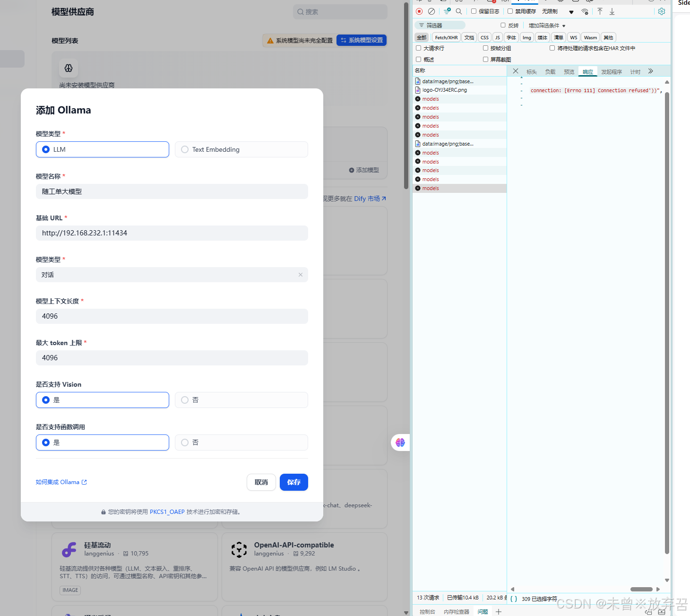Click the search magnifier in 模型供应商 header
The height and width of the screenshot is (616, 690).
301,12
